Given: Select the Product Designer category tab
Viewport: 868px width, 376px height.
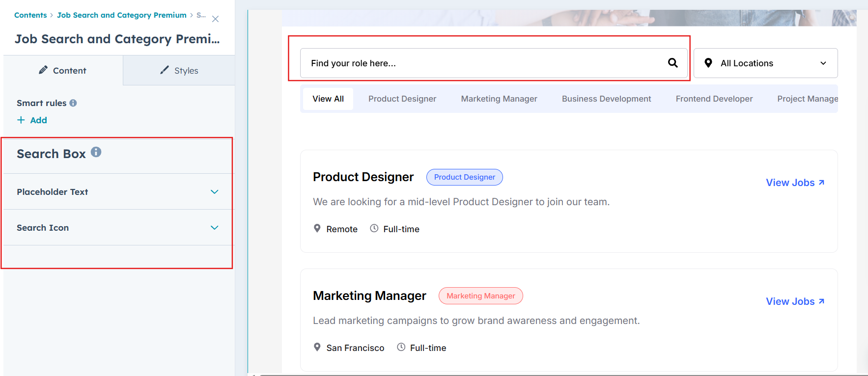Looking at the screenshot, I should coord(402,99).
